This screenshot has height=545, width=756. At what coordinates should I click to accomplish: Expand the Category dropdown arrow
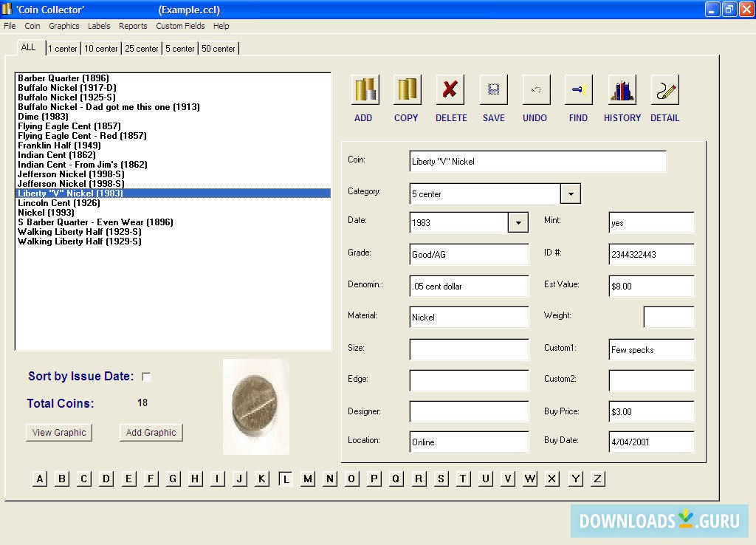(x=570, y=194)
